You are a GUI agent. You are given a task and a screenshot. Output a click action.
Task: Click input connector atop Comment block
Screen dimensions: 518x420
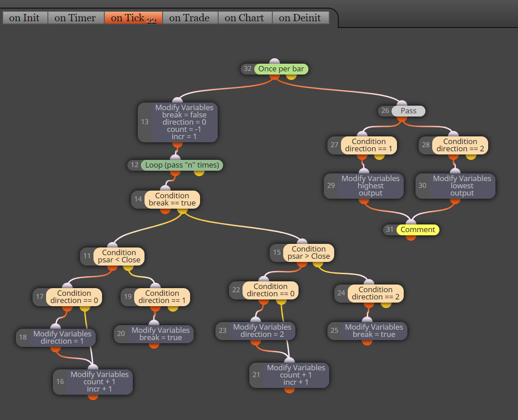coord(411,222)
